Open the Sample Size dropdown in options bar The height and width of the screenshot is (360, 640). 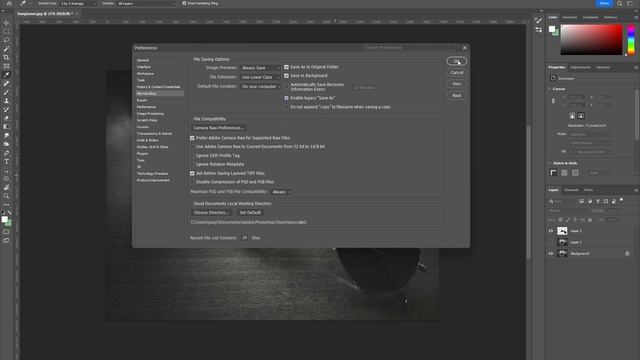pyautogui.click(x=78, y=3)
